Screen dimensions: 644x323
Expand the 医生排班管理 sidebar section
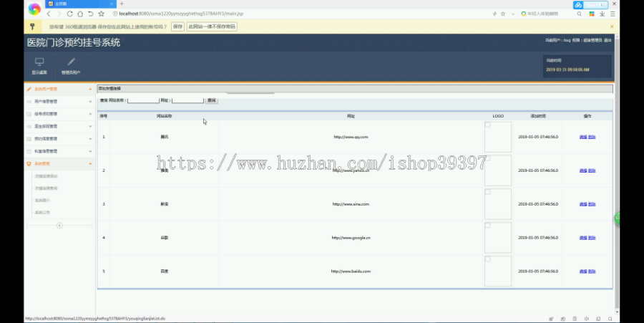[59, 126]
